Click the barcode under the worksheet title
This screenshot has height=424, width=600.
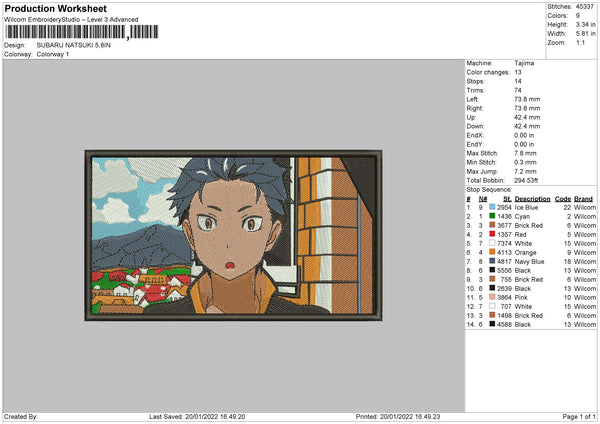tap(82, 32)
